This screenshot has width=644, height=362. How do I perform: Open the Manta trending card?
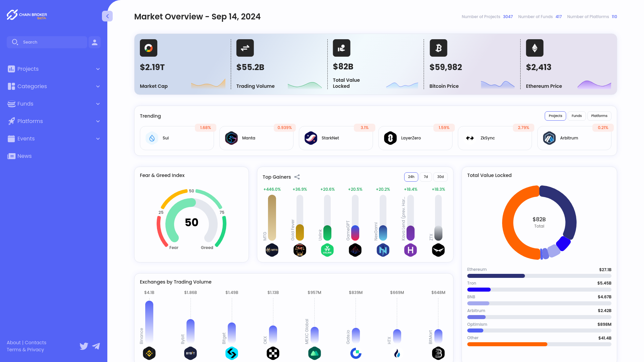coord(256,138)
